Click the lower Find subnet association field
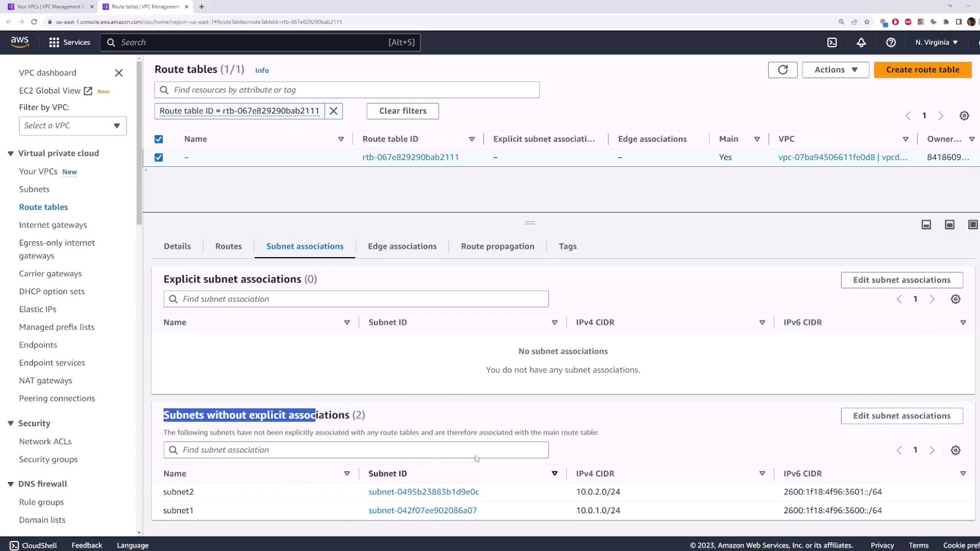The width and height of the screenshot is (980, 551). coord(356,450)
